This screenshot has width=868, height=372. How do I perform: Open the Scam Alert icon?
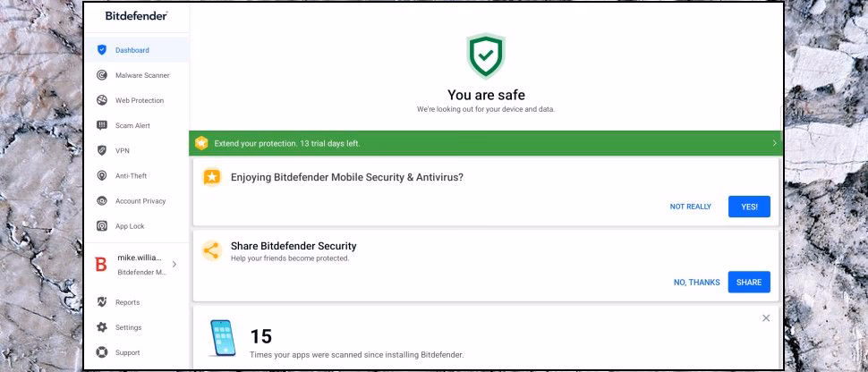click(102, 125)
